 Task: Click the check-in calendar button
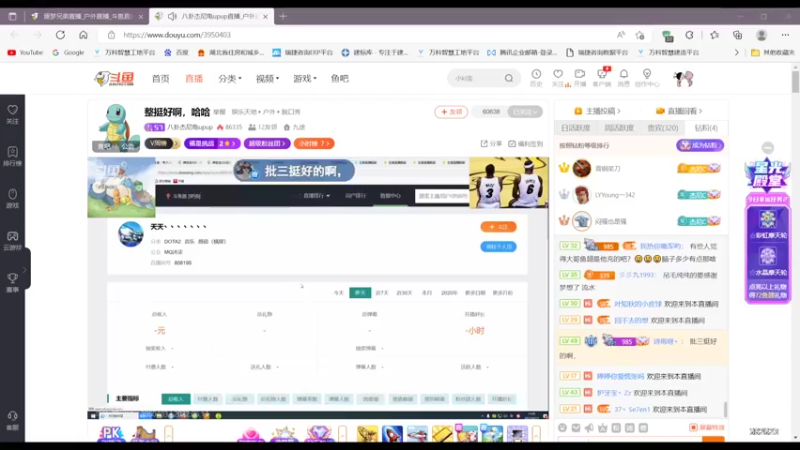pyautogui.click(x=526, y=144)
